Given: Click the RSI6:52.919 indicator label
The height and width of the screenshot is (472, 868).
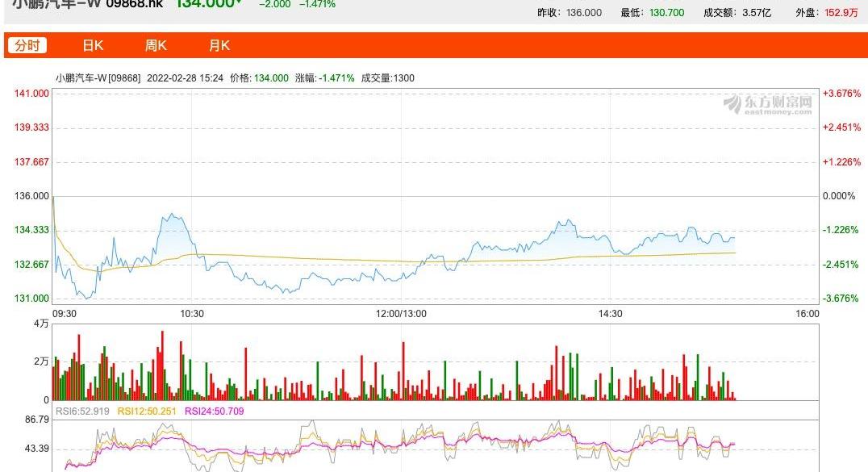Looking at the screenshot, I should tap(82, 411).
